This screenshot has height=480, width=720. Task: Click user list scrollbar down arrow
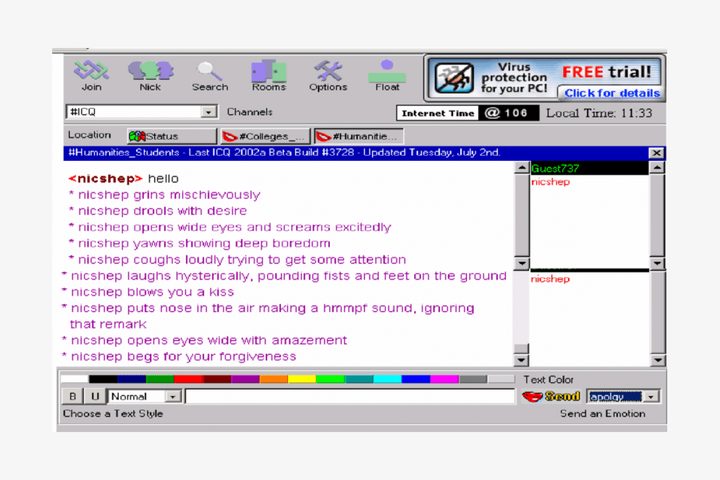click(658, 263)
